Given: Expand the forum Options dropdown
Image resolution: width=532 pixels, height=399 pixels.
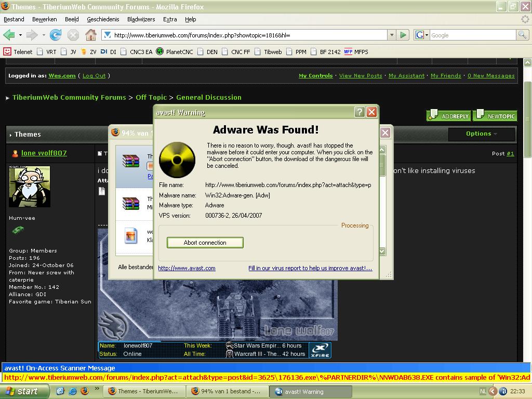Looking at the screenshot, I should (x=482, y=134).
